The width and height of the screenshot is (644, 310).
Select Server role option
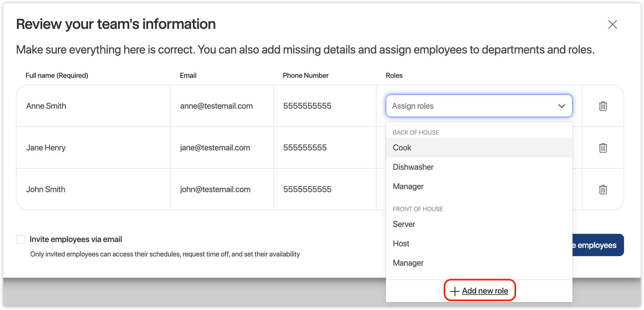(404, 224)
